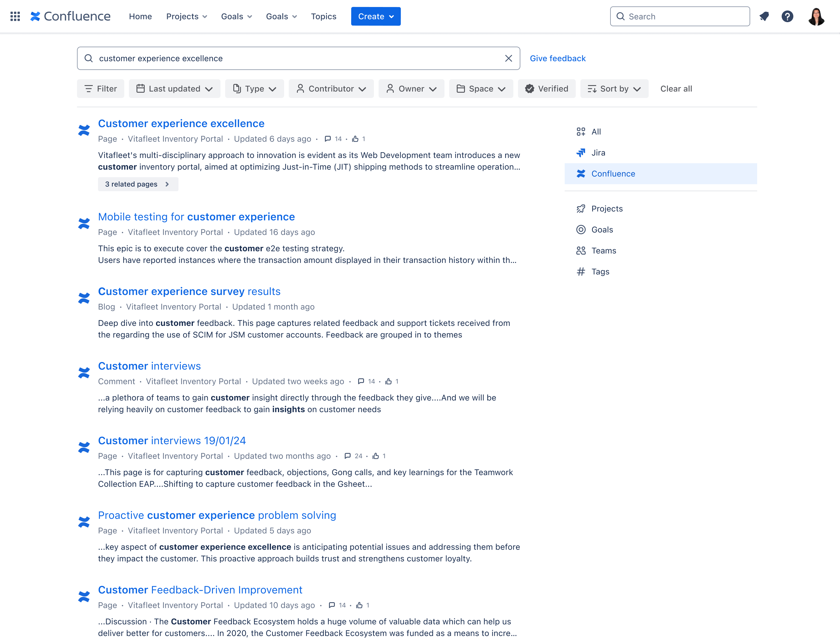This screenshot has width=840, height=643.
Task: Select the Jira search scope
Action: point(661,153)
